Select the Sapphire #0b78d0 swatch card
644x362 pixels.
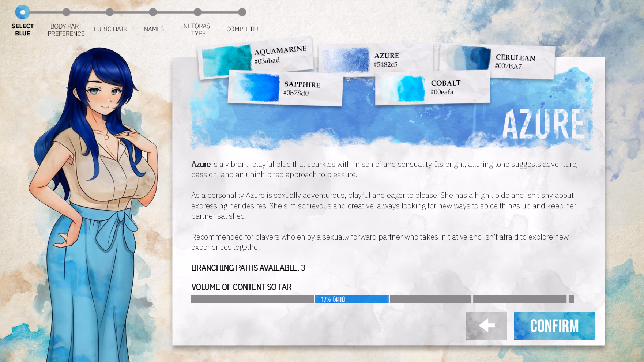click(x=285, y=88)
